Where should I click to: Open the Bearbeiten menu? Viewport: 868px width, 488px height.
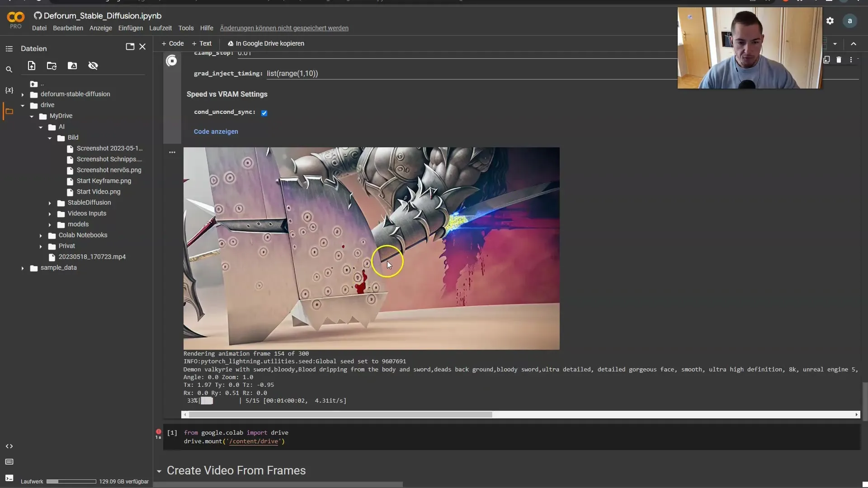tap(68, 28)
